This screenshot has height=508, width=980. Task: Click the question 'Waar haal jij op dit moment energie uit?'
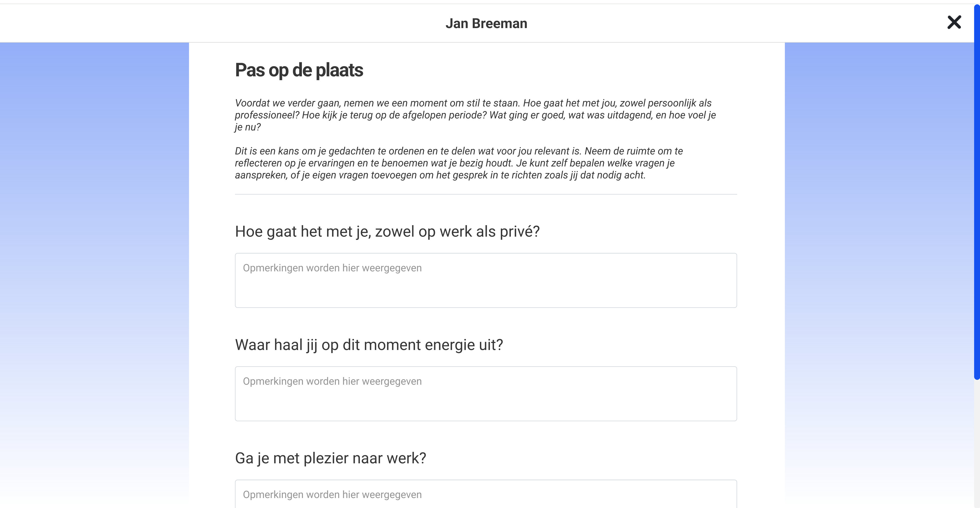(369, 345)
